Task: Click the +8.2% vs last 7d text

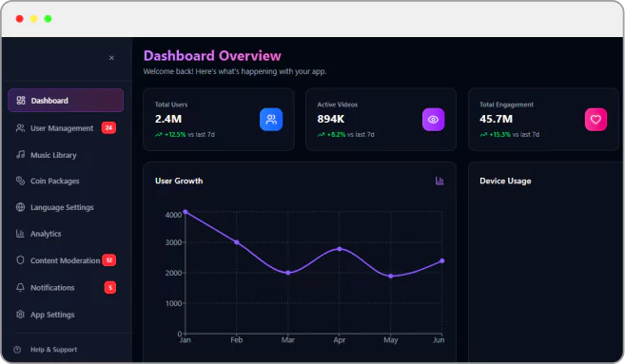Action: coord(351,135)
